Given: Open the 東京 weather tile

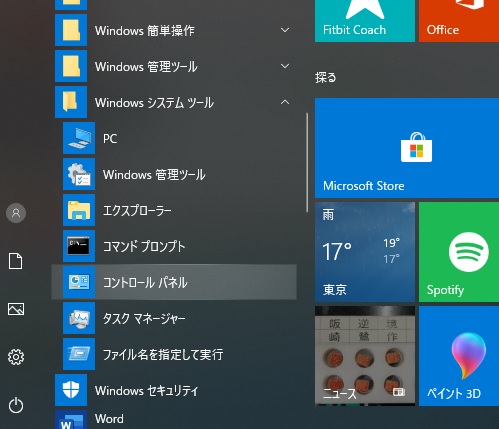Looking at the screenshot, I should [365, 252].
